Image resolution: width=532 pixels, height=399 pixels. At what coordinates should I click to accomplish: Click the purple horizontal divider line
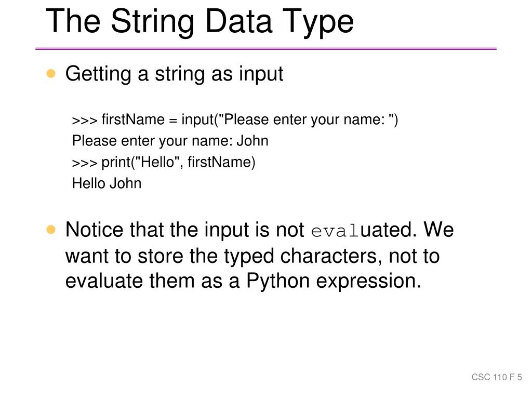coord(265,49)
